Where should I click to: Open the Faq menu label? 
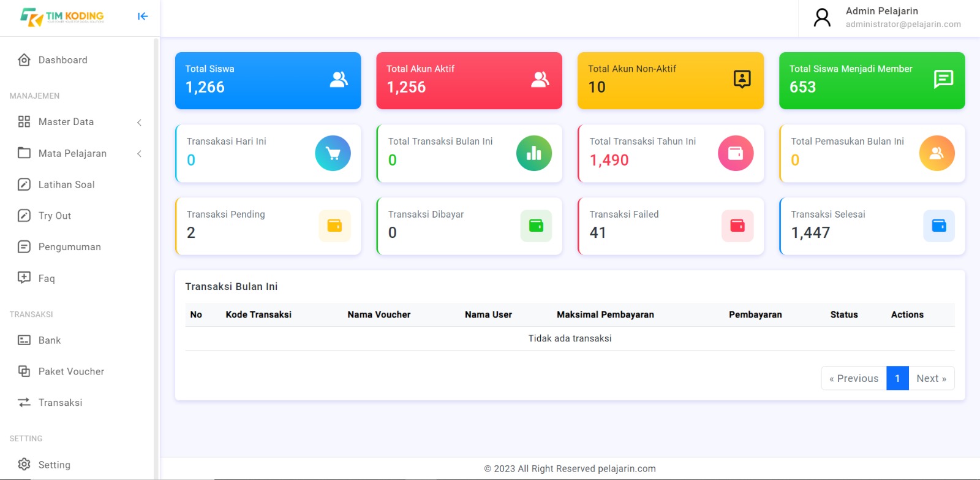(x=47, y=278)
